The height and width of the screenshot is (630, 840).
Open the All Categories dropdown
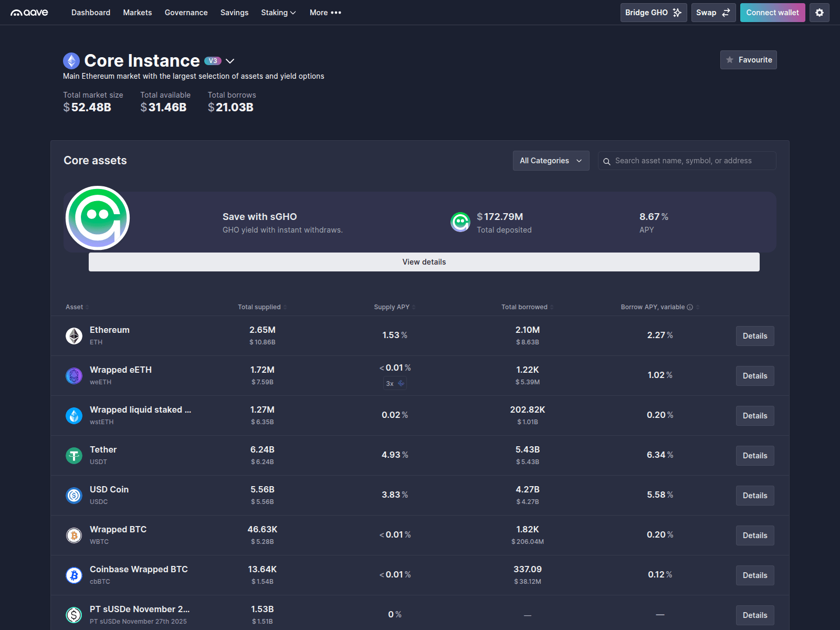click(550, 161)
